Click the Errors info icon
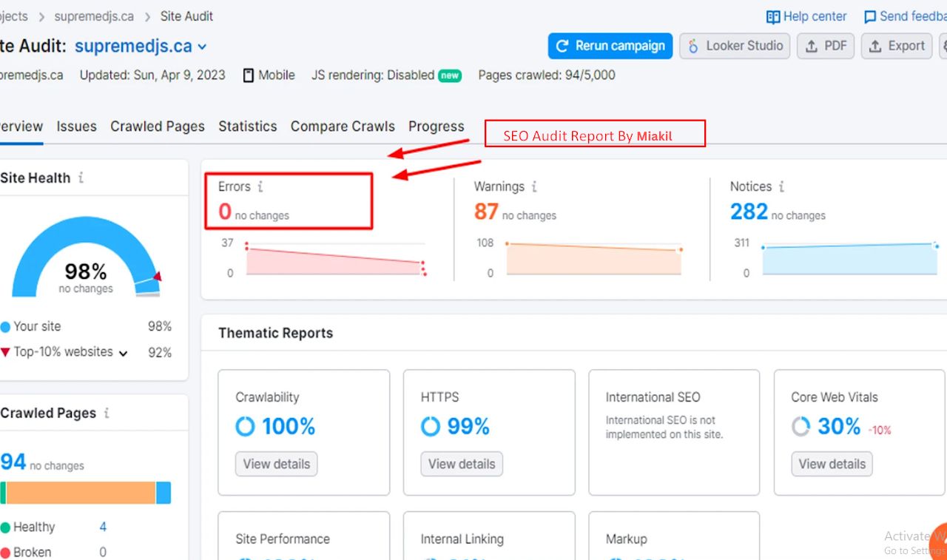 click(x=260, y=187)
